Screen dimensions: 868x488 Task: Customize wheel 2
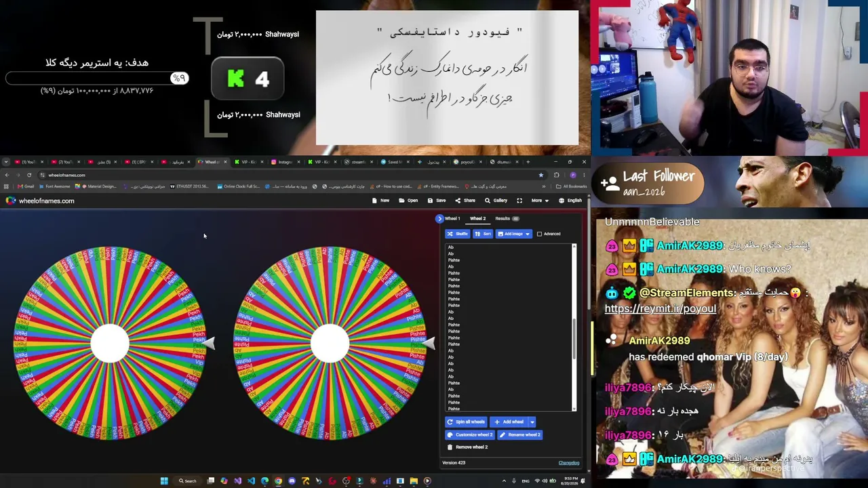click(x=469, y=434)
